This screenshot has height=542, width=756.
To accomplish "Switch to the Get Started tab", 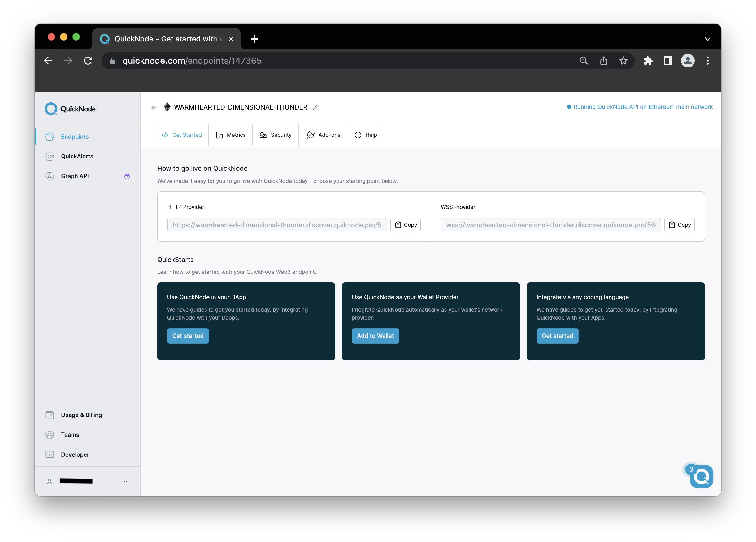I will point(181,135).
